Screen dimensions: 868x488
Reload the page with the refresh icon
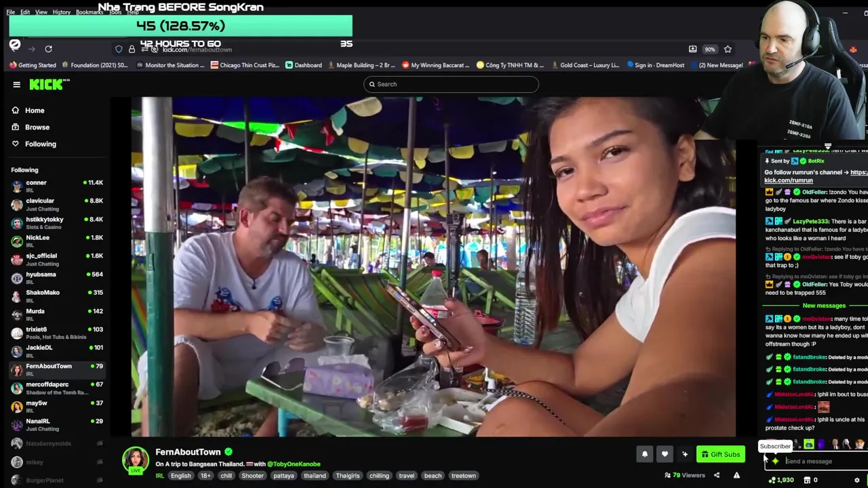point(48,49)
